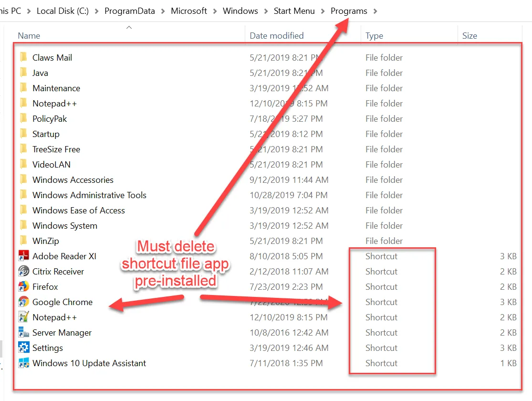The image size is (532, 401).
Task: Click the Adobe Reader XI shortcut icon
Action: coord(23,256)
